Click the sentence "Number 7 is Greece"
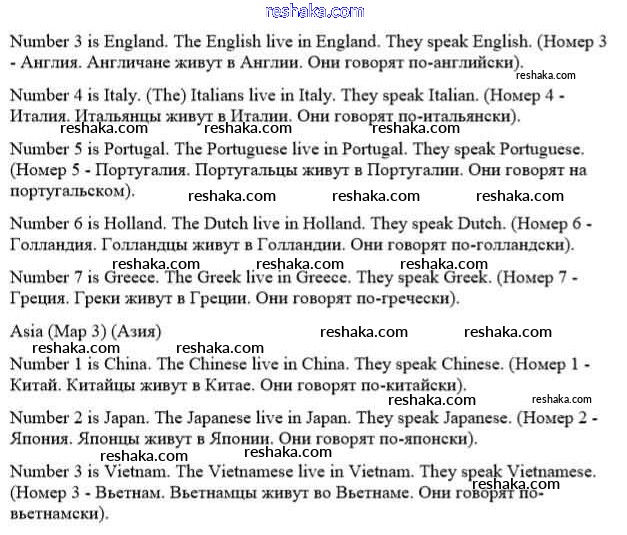Screen dimensions: 627x535 click(84, 278)
